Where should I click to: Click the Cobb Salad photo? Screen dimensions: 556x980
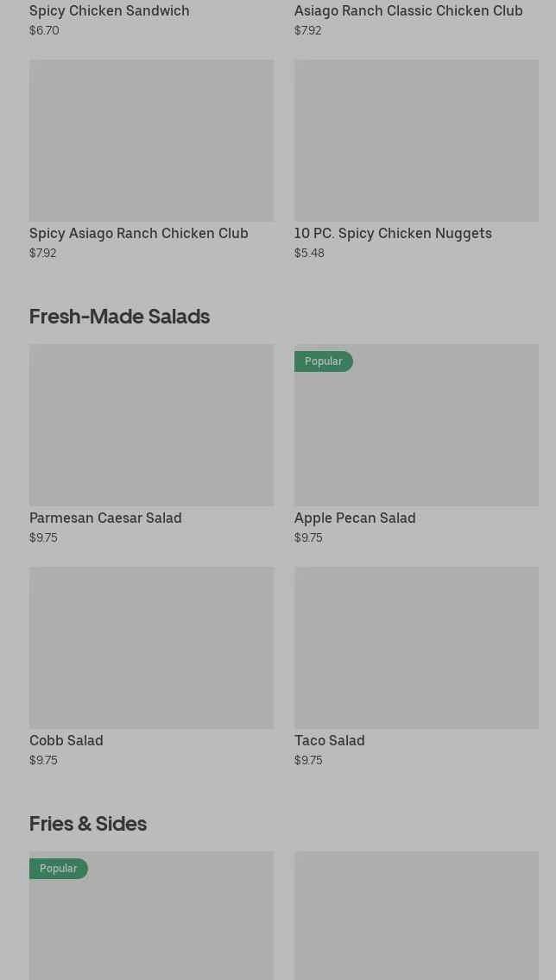[x=151, y=647]
